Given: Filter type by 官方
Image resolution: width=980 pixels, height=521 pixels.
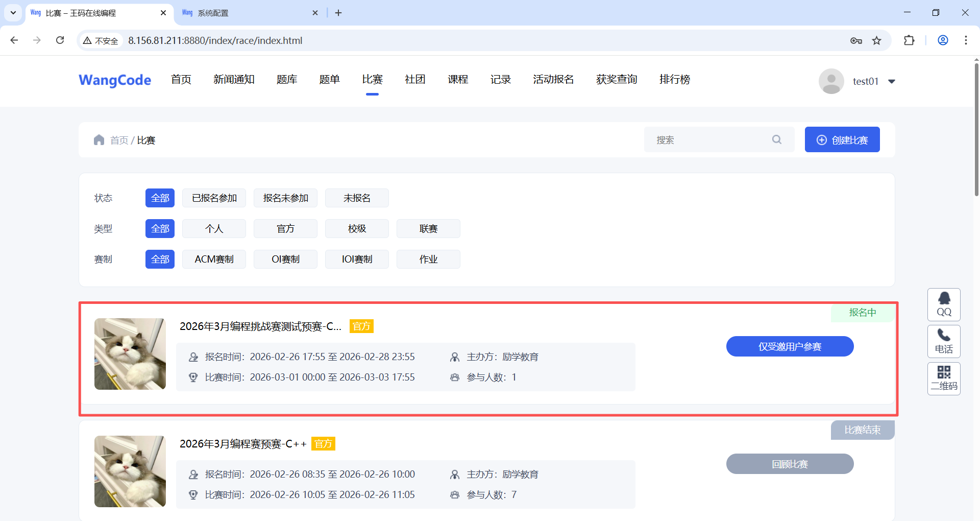Looking at the screenshot, I should point(285,229).
